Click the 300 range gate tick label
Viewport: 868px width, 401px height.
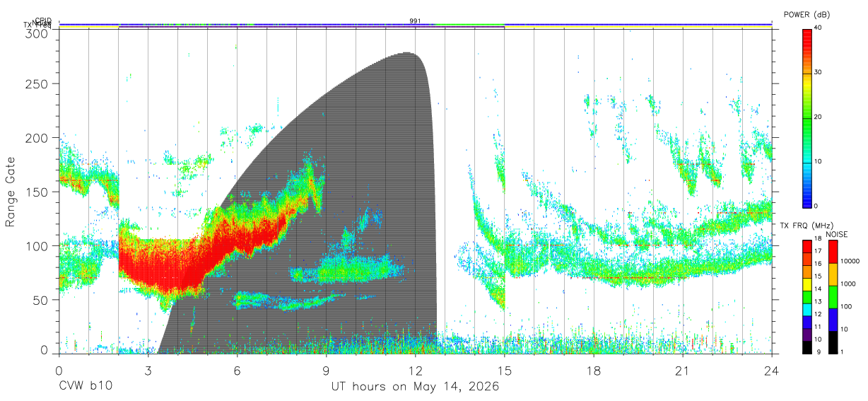point(37,33)
